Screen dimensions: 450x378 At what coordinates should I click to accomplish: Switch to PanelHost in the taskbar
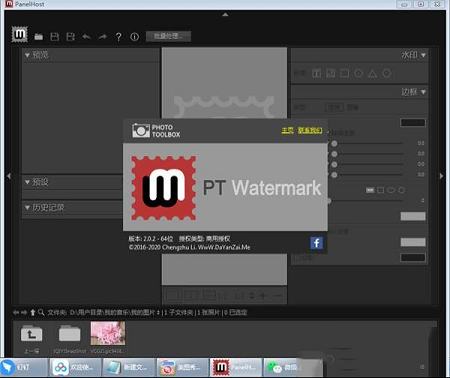[x=236, y=367]
